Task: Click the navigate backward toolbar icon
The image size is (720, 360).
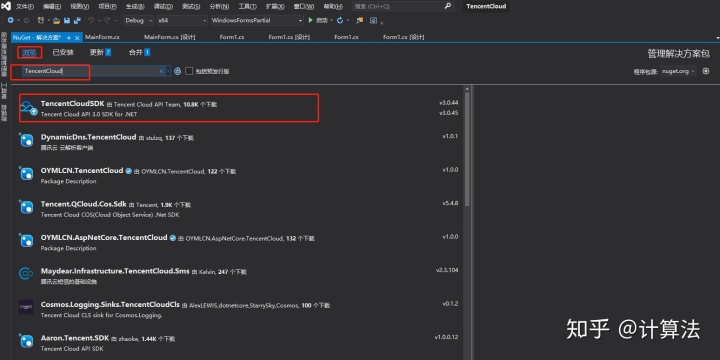Action: (11, 20)
